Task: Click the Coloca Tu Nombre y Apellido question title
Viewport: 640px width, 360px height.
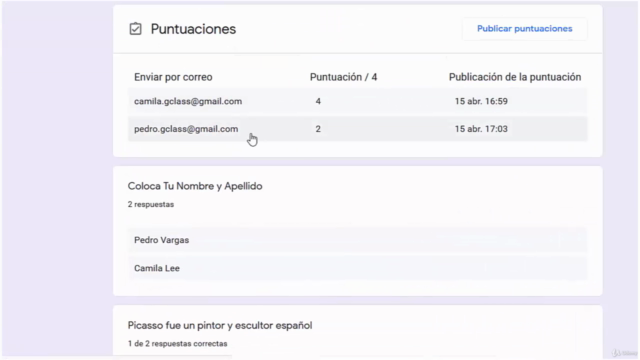Action: (195, 186)
